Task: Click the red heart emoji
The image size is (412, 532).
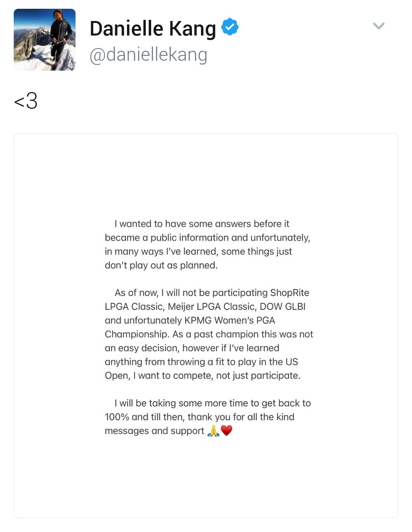Action: (227, 431)
